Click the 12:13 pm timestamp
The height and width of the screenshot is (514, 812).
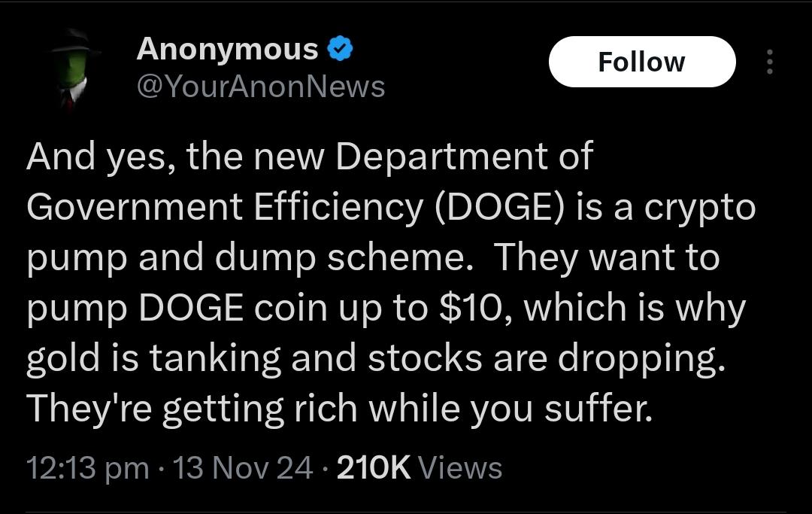[x=87, y=468]
